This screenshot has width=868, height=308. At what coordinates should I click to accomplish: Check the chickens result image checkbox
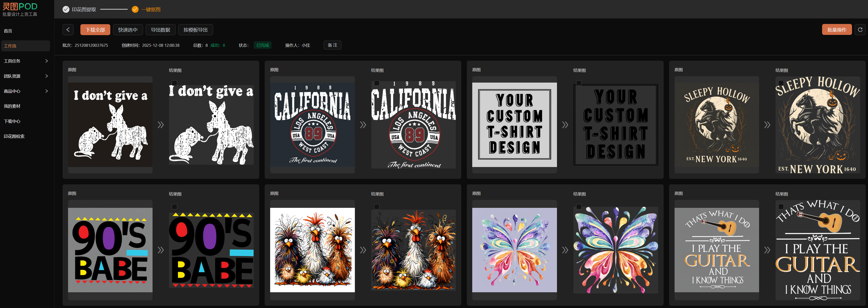377,207
